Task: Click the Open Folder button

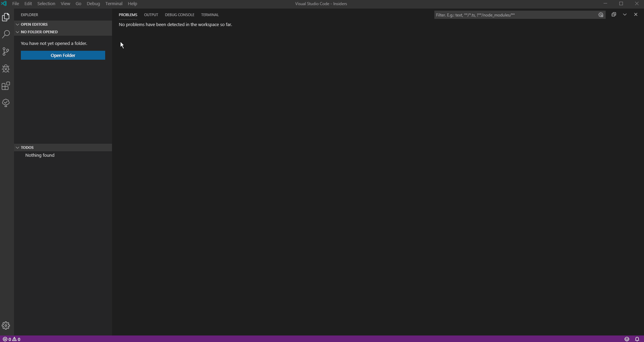Action: click(63, 55)
